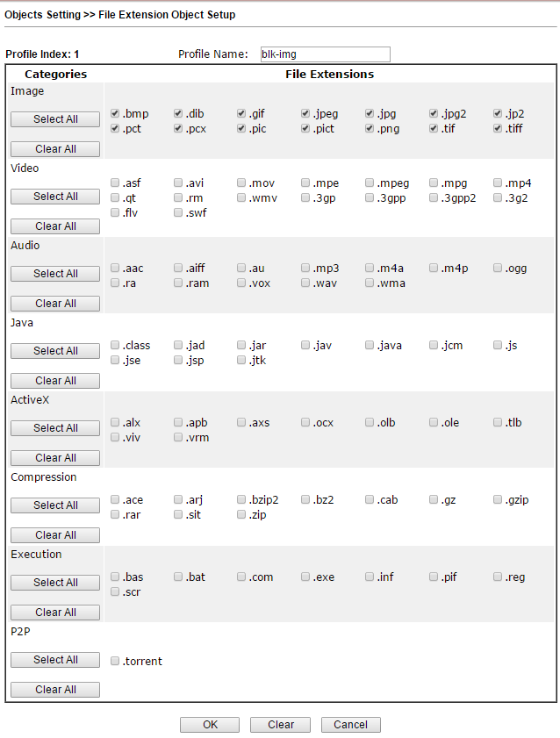This screenshot has width=560, height=738.
Task: Enable the .mp4 video extension checkbox
Action: click(498, 183)
